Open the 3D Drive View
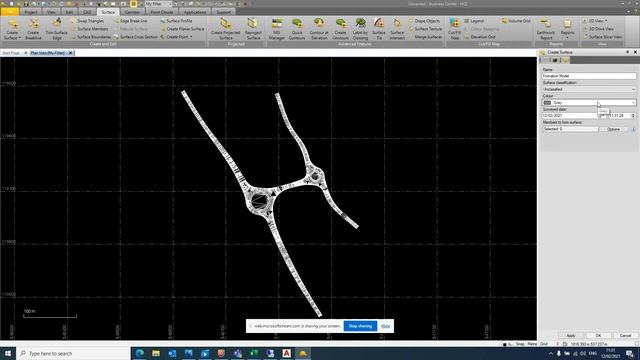The height and width of the screenshot is (360, 640). tap(598, 29)
